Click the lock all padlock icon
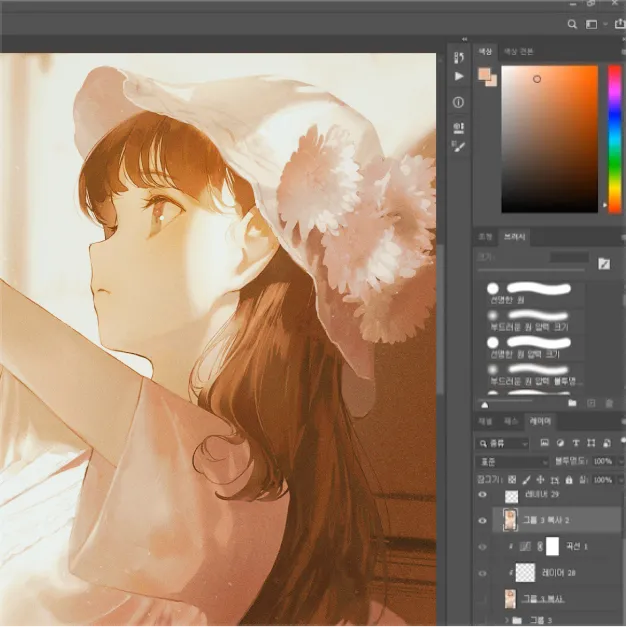 569,479
